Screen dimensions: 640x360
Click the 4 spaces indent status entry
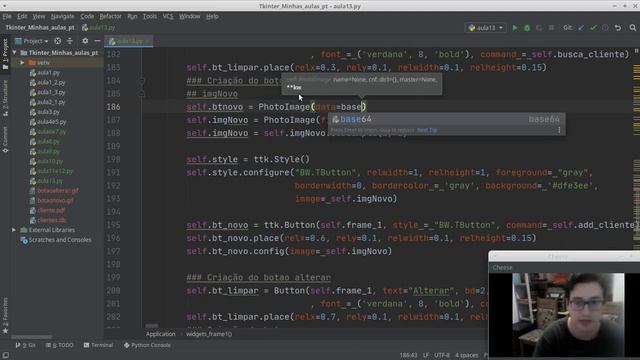click(x=467, y=355)
